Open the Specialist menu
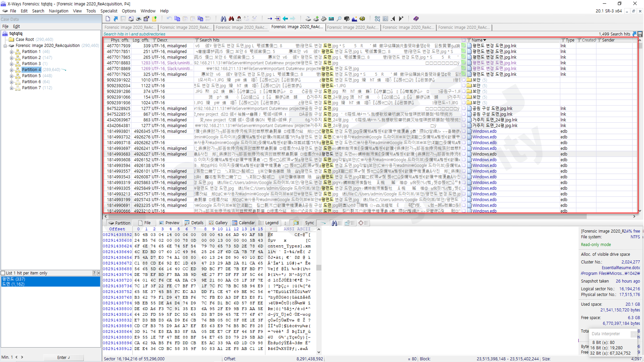 (x=109, y=11)
